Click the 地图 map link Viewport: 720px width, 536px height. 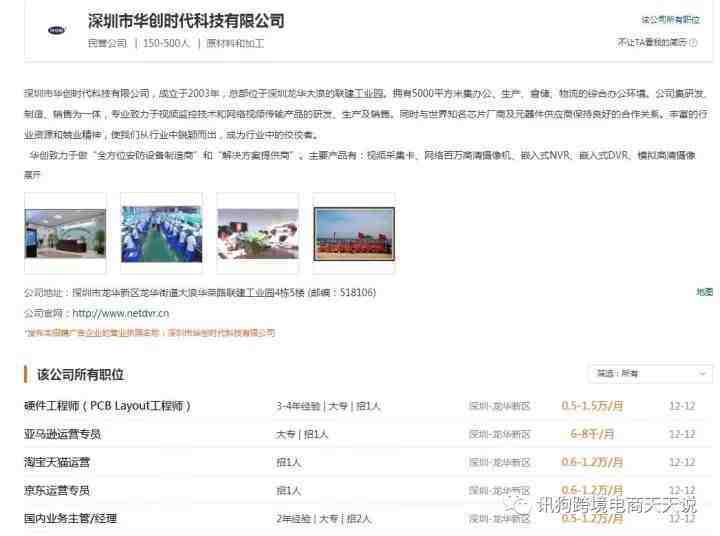pyautogui.click(x=704, y=292)
